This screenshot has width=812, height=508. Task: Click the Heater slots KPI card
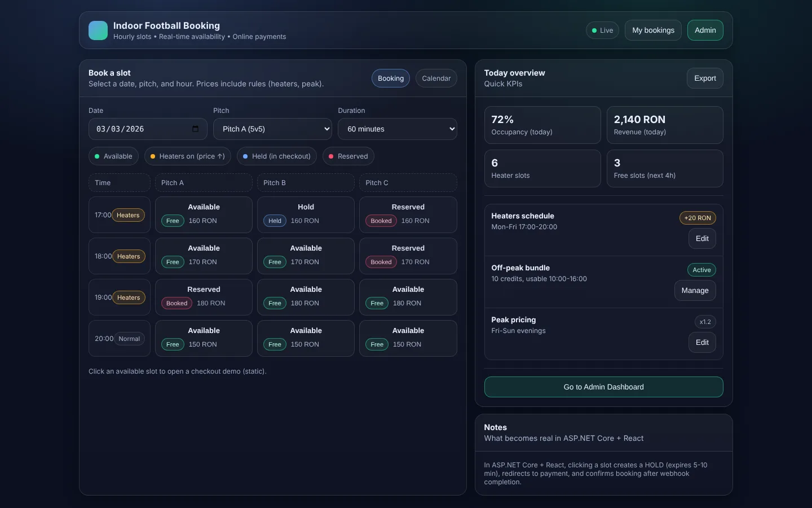coord(542,169)
